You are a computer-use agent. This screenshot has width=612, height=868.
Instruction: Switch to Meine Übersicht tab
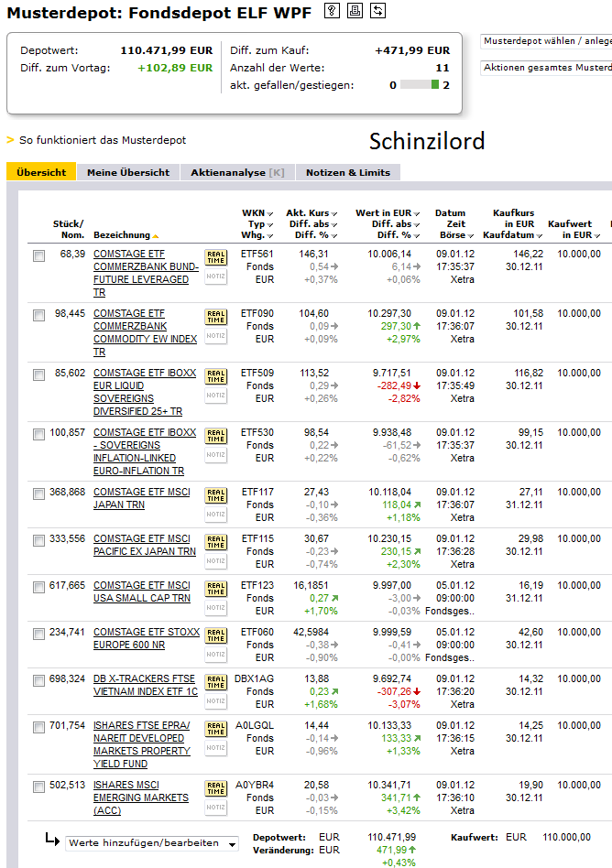pyautogui.click(x=128, y=172)
